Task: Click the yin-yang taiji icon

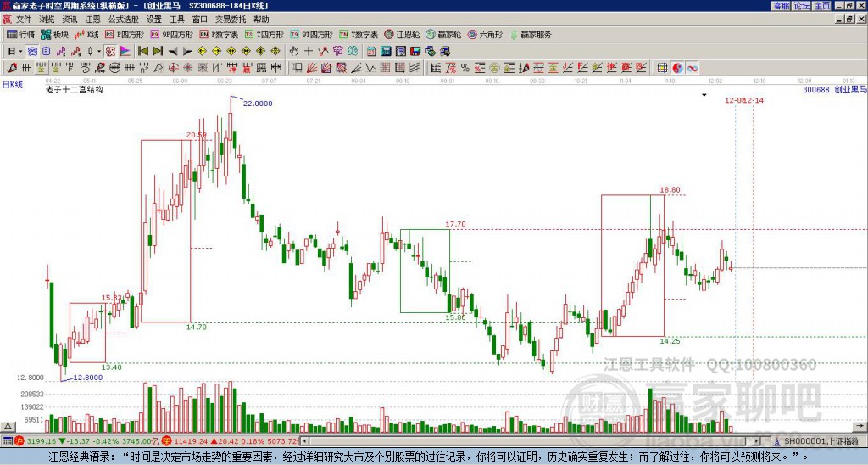Action: [677, 68]
